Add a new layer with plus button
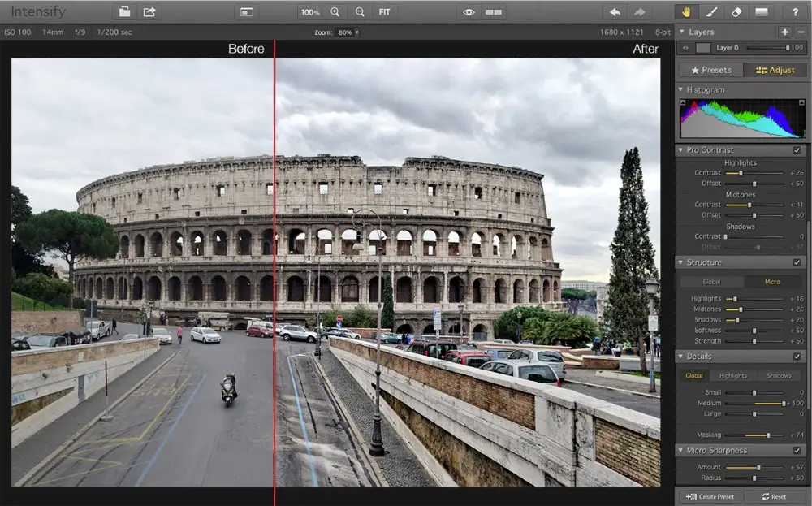The height and width of the screenshot is (506, 812). (x=785, y=32)
